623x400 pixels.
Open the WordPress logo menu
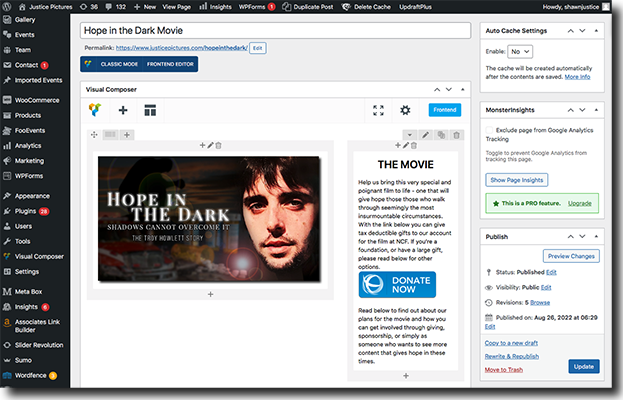(x=7, y=7)
